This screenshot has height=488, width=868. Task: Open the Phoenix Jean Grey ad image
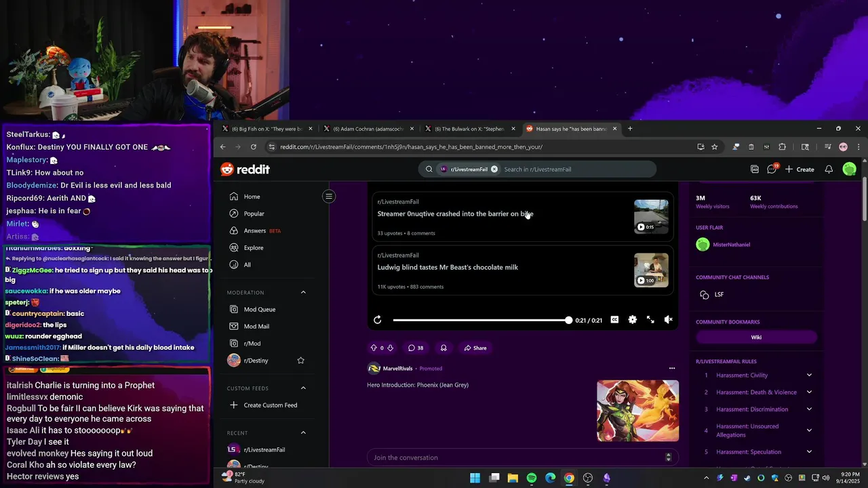pyautogui.click(x=637, y=411)
